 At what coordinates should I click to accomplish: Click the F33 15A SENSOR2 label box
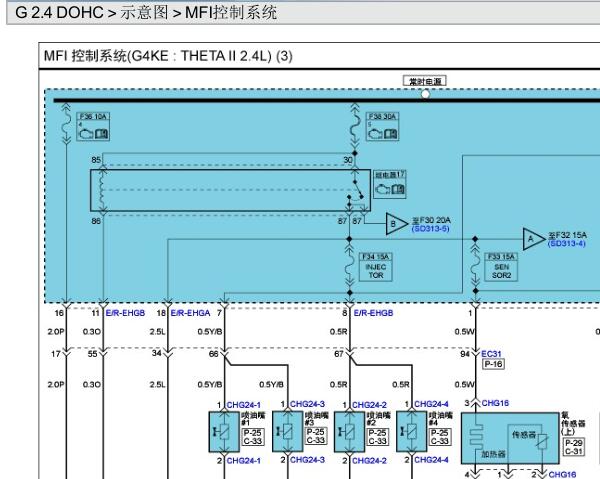coord(501,267)
